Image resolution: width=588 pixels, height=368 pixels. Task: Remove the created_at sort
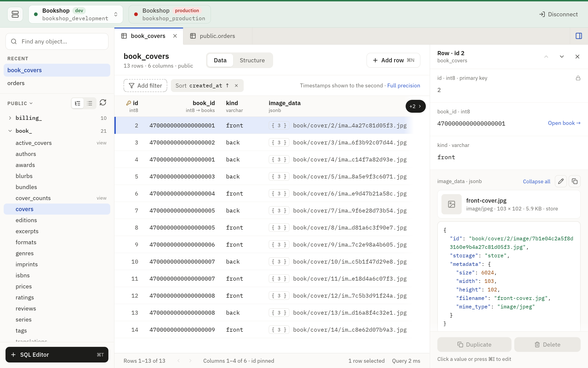tap(236, 86)
